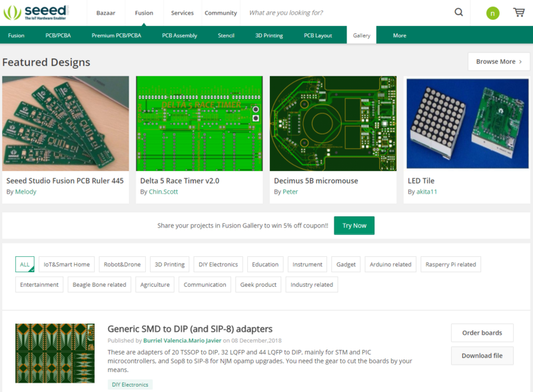Open the 3D Printing navigation tab
This screenshot has width=533, height=392.
coord(269,35)
